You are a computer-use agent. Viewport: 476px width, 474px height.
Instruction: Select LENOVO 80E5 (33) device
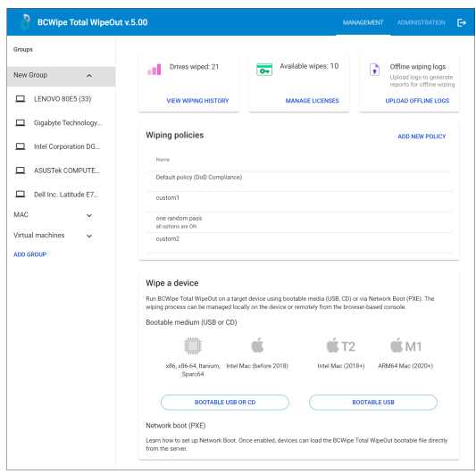pos(62,99)
